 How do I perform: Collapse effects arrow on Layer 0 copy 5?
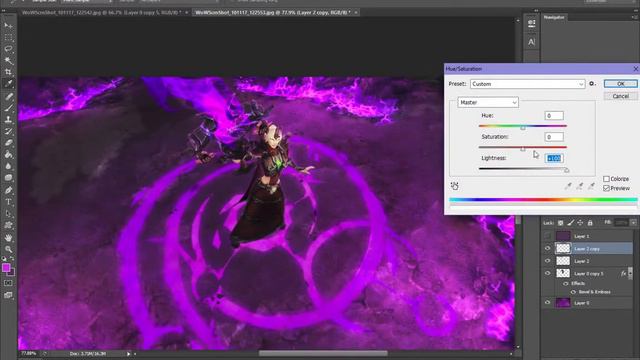(630, 273)
